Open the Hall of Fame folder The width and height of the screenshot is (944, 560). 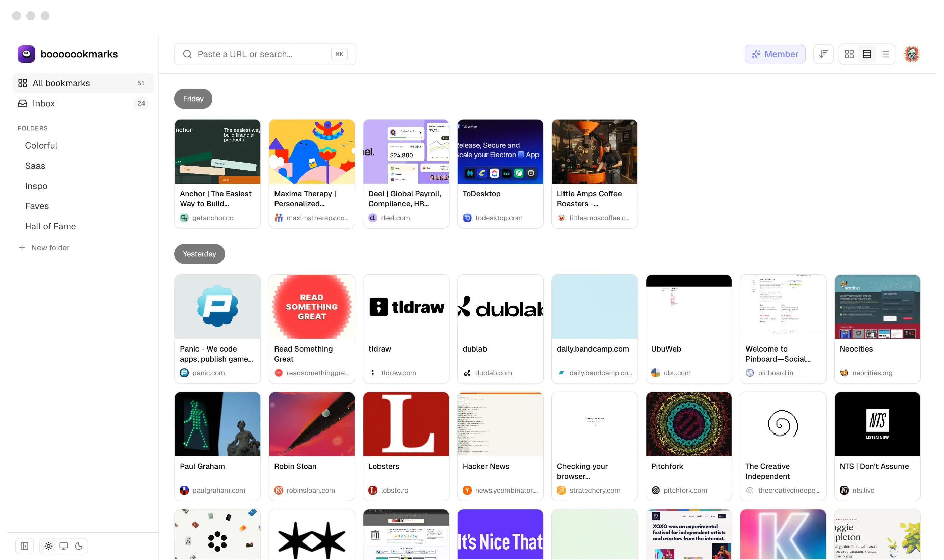51,226
